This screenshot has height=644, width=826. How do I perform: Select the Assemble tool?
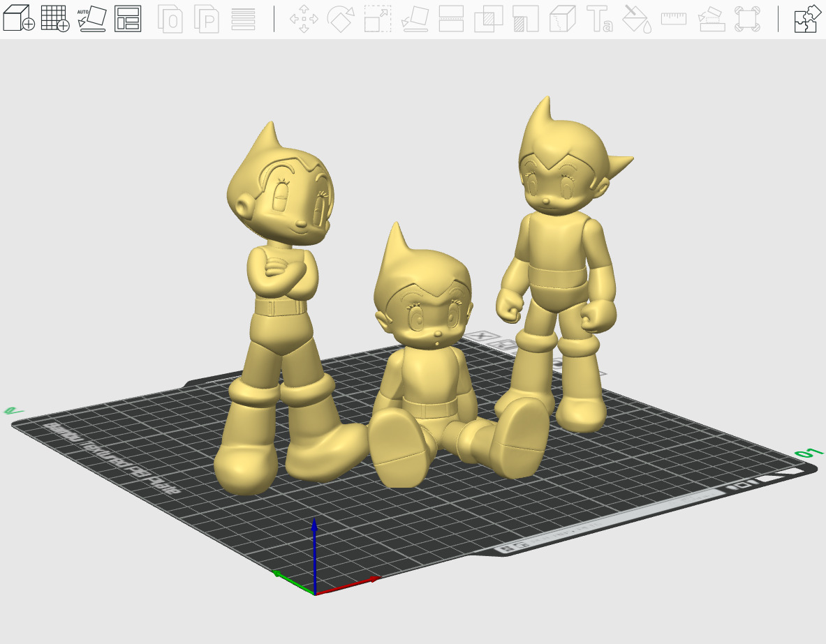coord(711,19)
